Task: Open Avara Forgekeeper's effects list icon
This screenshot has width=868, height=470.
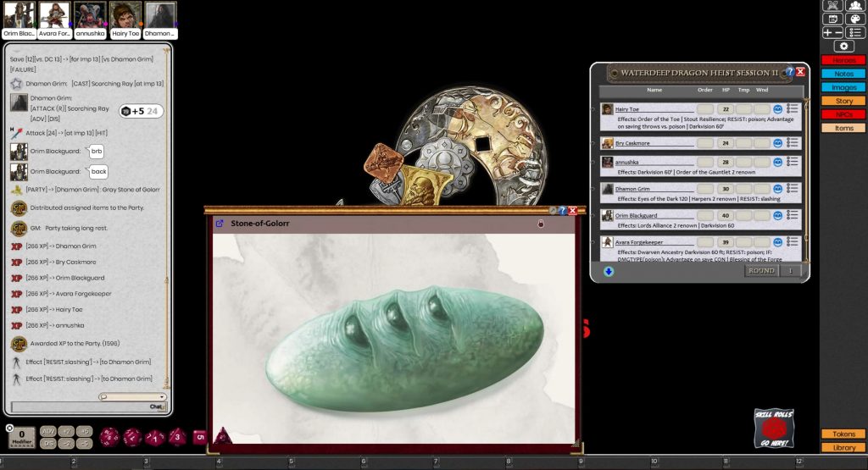Action: (793, 241)
